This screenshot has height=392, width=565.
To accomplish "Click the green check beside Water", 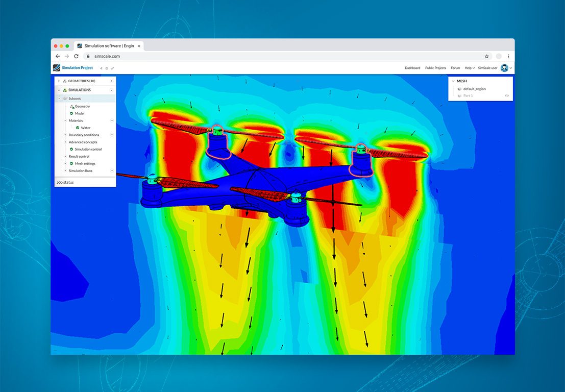I will pyautogui.click(x=78, y=128).
